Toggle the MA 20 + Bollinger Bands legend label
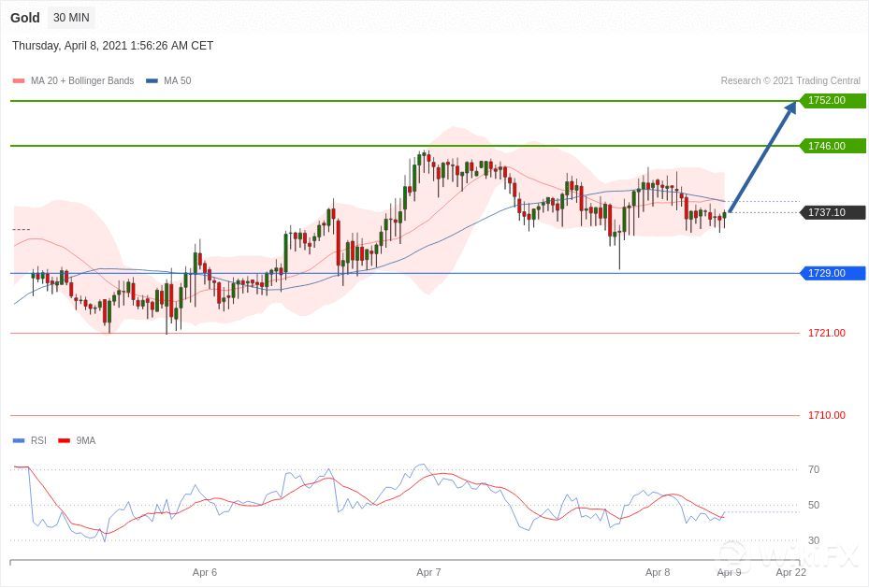The image size is (869, 588). 82,80
